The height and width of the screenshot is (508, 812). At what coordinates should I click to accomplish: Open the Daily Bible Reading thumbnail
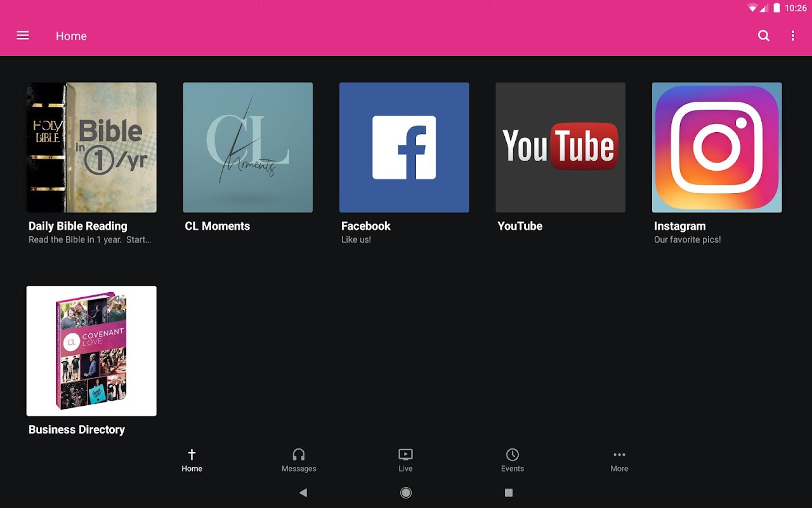click(x=91, y=147)
